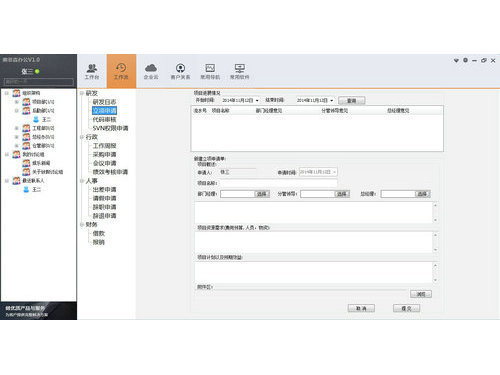Click the 提交 submit button
500x375 pixels.
point(406,308)
